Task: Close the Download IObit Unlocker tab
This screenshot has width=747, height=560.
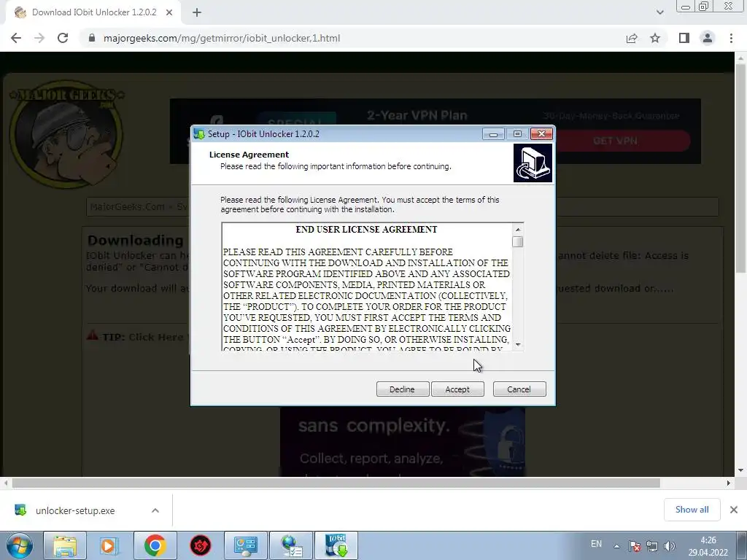Action: (169, 13)
